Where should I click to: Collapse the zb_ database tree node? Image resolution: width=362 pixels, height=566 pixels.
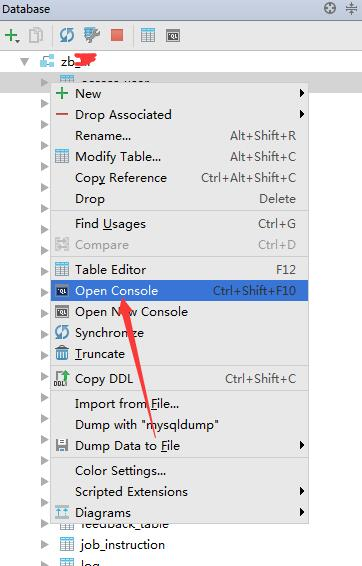point(25,62)
